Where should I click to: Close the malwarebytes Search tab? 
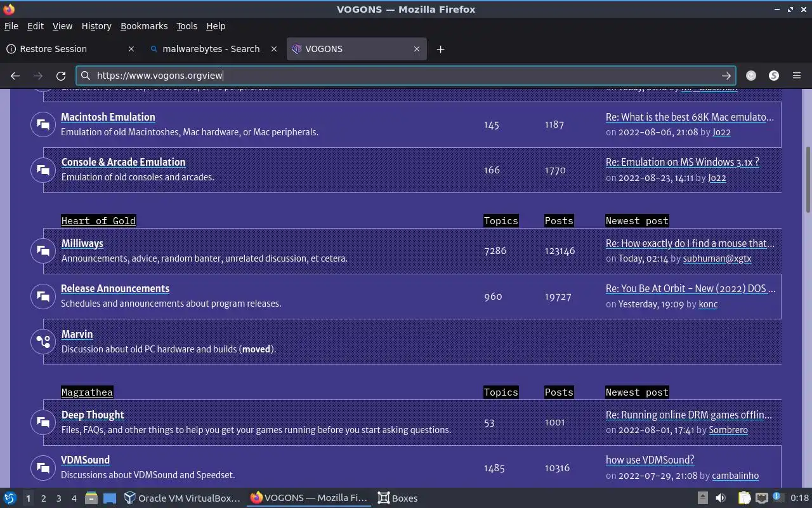274,49
